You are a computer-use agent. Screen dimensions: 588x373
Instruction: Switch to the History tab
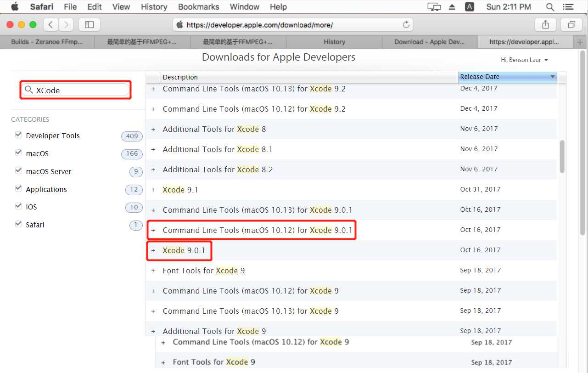click(334, 42)
